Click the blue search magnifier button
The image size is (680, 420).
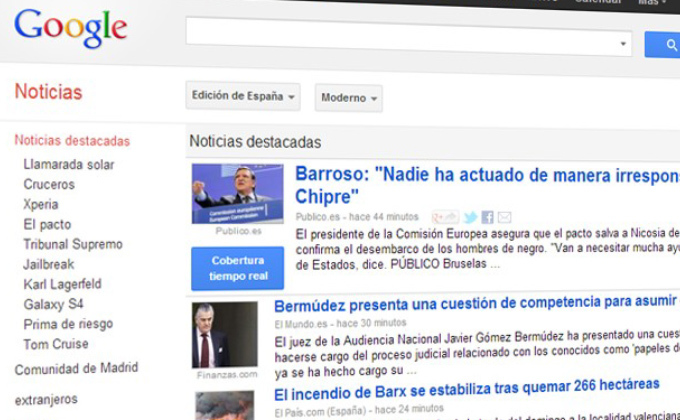point(662,45)
